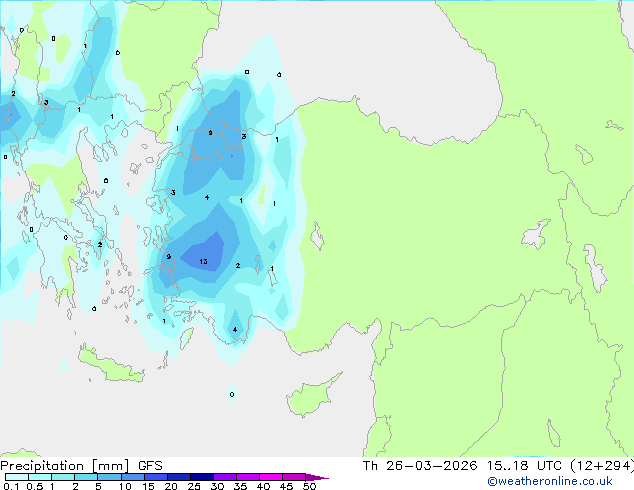634x490 pixels.
Task: Click the legend scale label "20"
Action: click(x=171, y=486)
